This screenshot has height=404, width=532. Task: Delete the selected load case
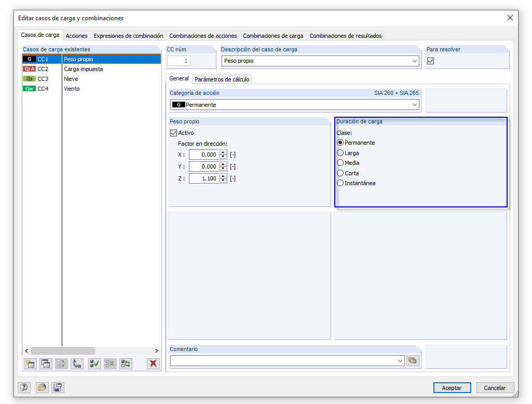[153, 364]
